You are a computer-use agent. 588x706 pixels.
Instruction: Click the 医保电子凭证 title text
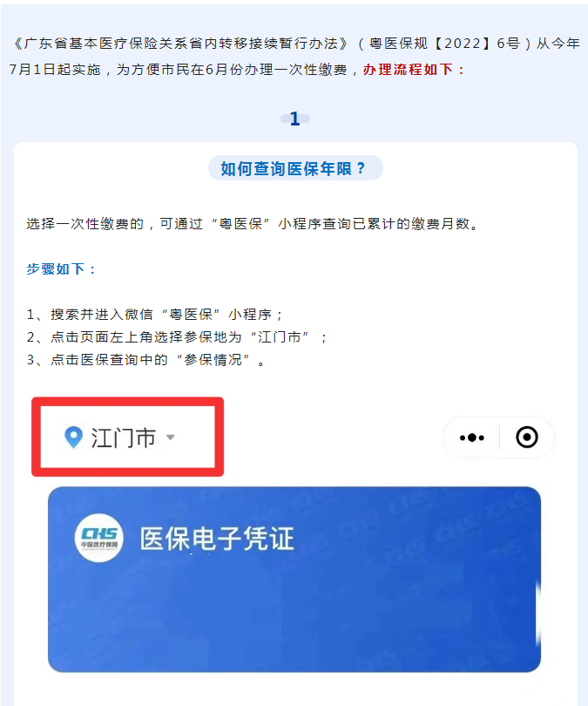[217, 539]
